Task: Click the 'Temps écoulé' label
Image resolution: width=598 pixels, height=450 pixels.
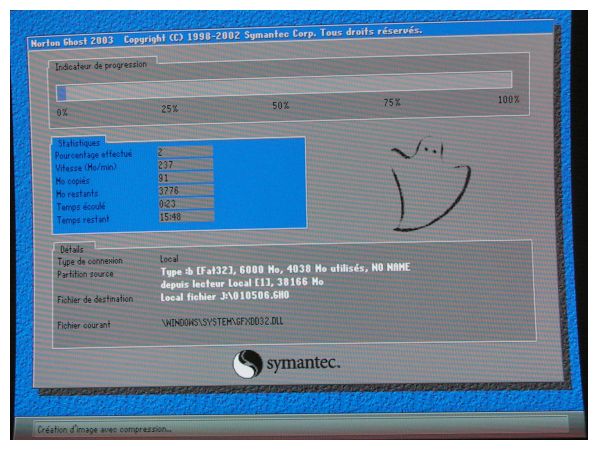Action: (x=81, y=207)
